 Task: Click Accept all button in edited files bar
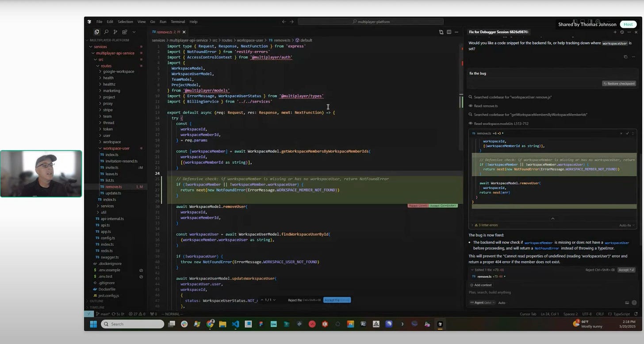pos(626,270)
